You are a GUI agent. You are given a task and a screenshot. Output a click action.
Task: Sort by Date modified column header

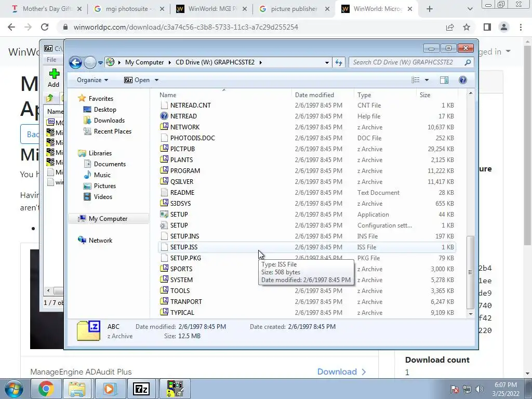click(x=323, y=95)
